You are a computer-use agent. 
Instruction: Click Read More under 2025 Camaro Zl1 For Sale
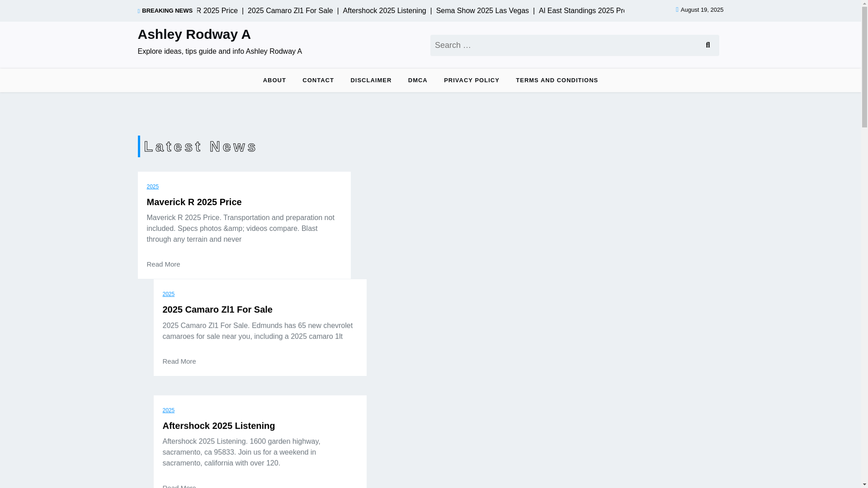pos(179,361)
